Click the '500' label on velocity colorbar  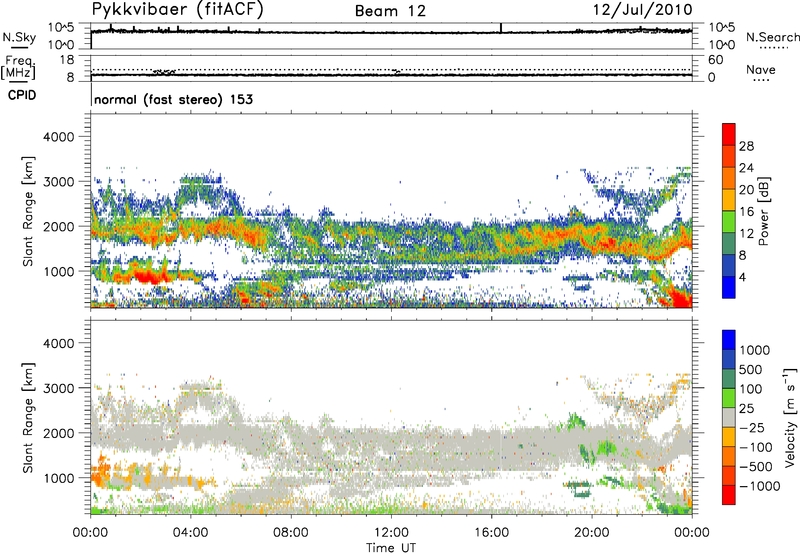[750, 370]
